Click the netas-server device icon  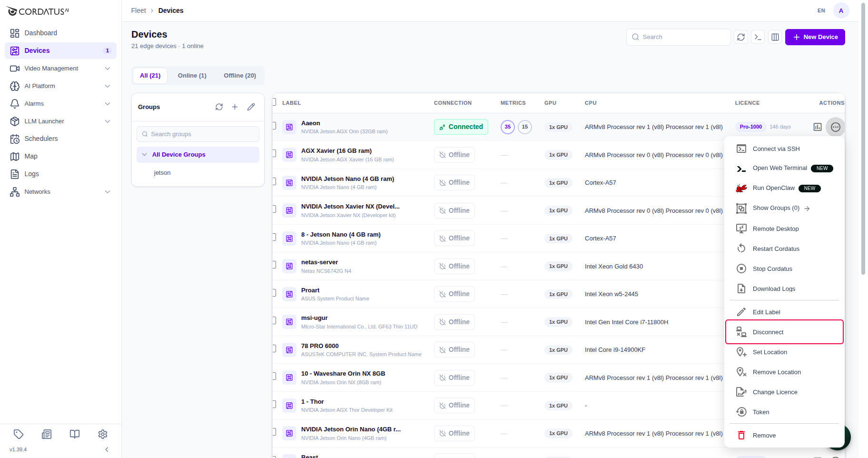[x=289, y=266]
